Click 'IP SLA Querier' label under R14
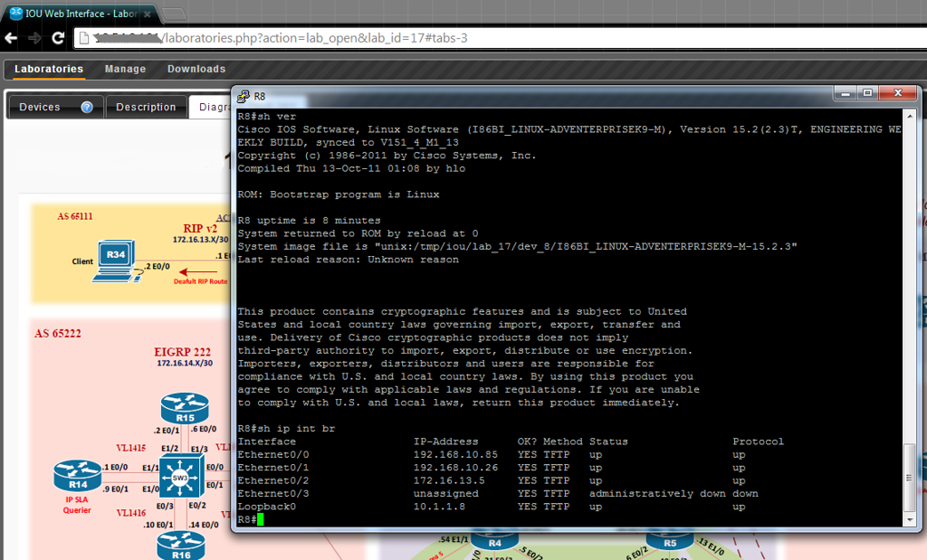 [x=77, y=505]
